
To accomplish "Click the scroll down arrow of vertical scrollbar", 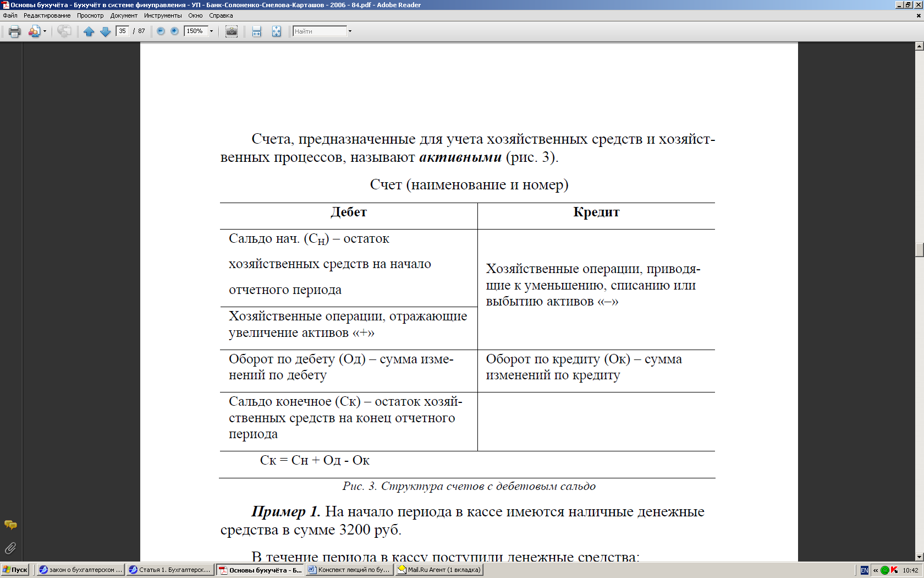I will [919, 557].
